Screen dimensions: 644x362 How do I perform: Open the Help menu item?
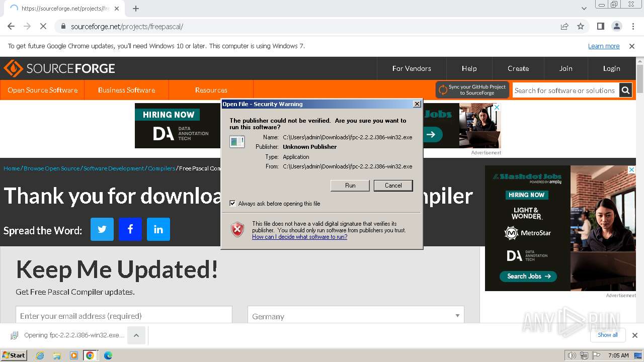(x=469, y=68)
